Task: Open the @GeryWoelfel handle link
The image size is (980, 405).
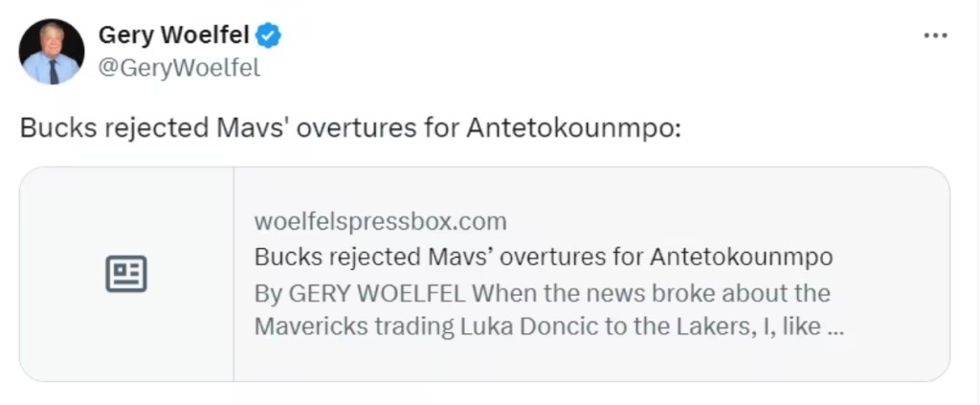Action: [179, 68]
